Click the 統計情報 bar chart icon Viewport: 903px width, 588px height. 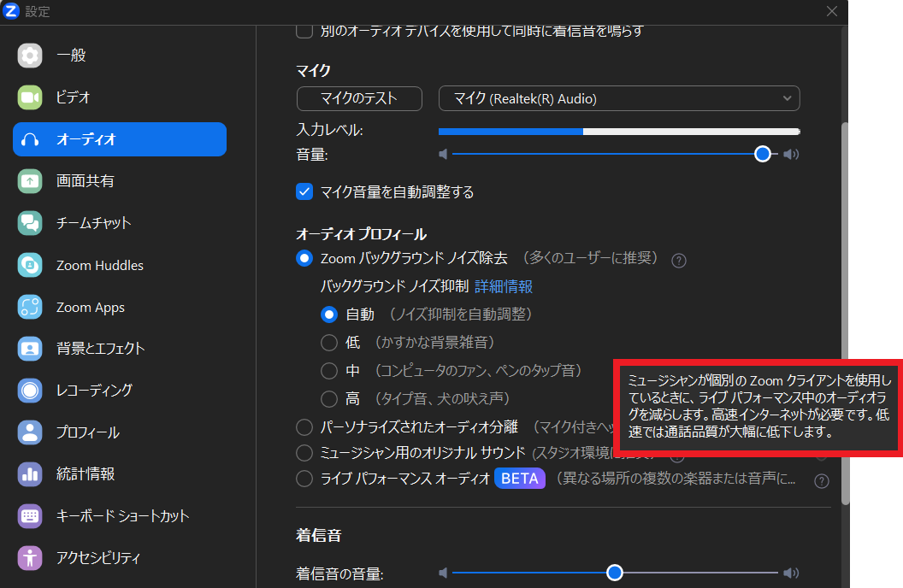tap(30, 474)
